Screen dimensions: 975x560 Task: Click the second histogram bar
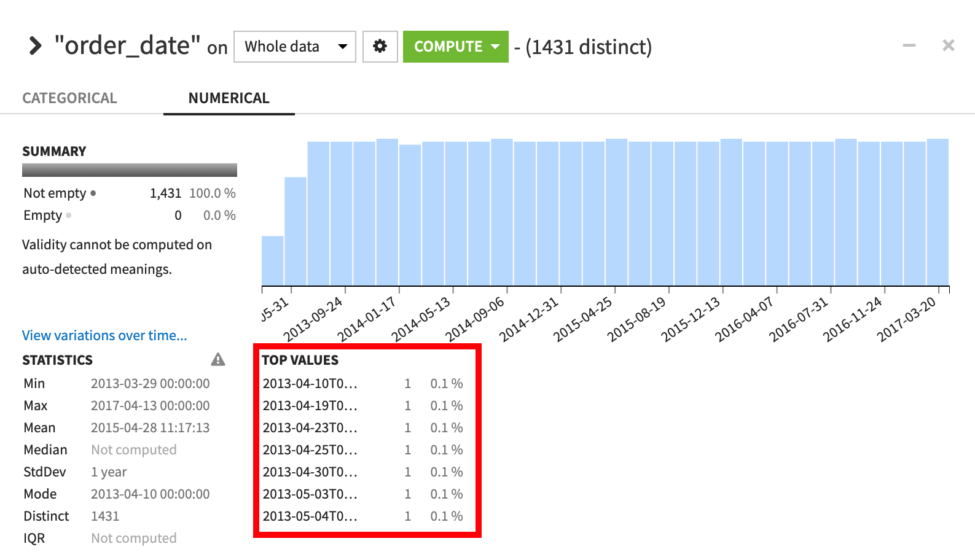point(296,231)
